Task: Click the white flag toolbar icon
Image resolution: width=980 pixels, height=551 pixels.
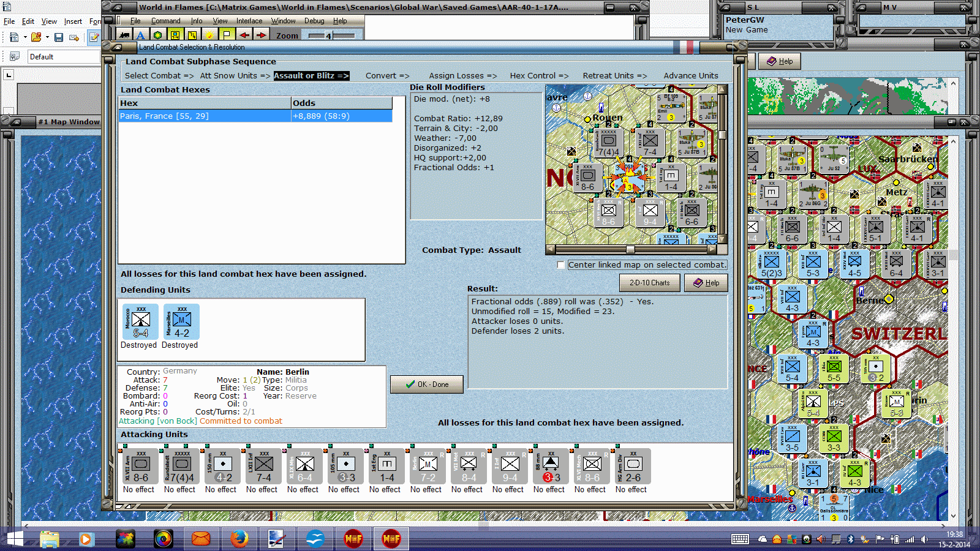Action: [x=227, y=36]
